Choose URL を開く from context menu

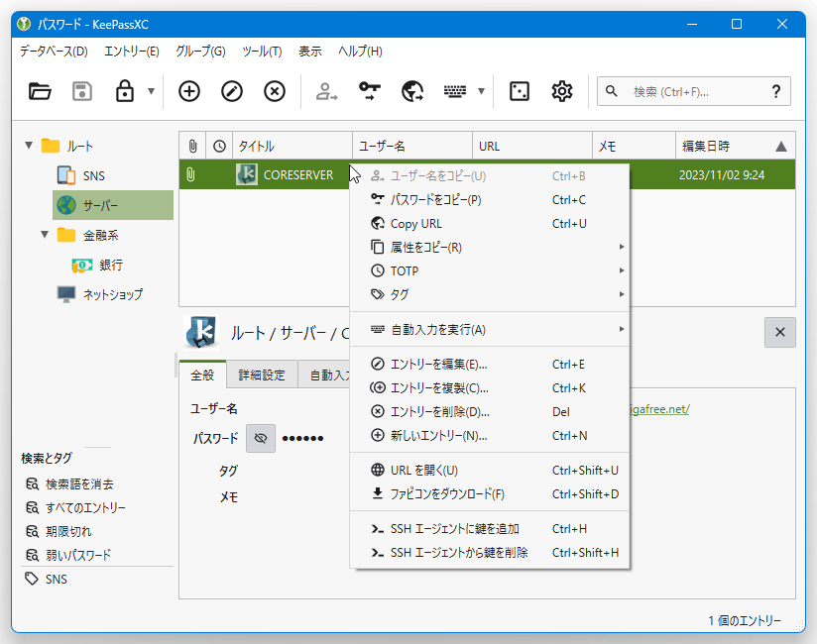point(489,471)
